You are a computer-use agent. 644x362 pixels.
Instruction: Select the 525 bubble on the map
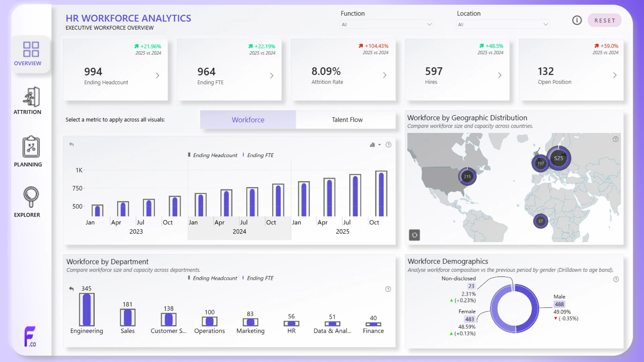(x=558, y=158)
